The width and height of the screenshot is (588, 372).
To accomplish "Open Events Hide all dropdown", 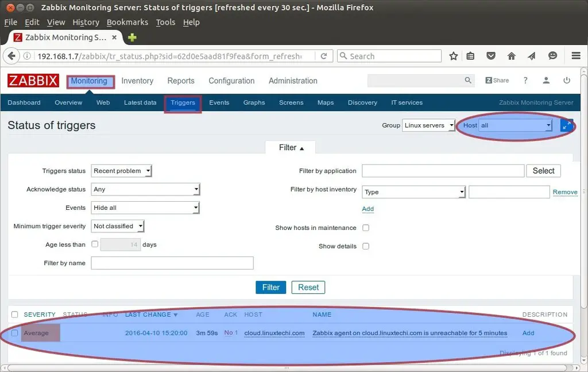I will pos(145,208).
